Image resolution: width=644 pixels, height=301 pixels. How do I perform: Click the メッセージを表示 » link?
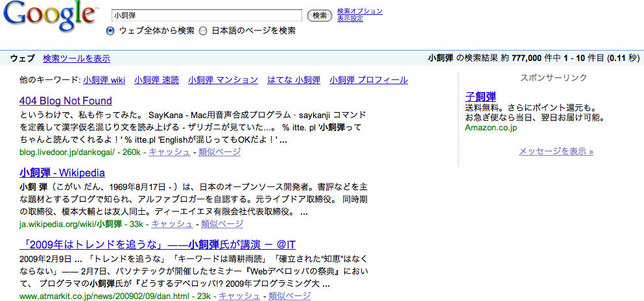(x=556, y=151)
